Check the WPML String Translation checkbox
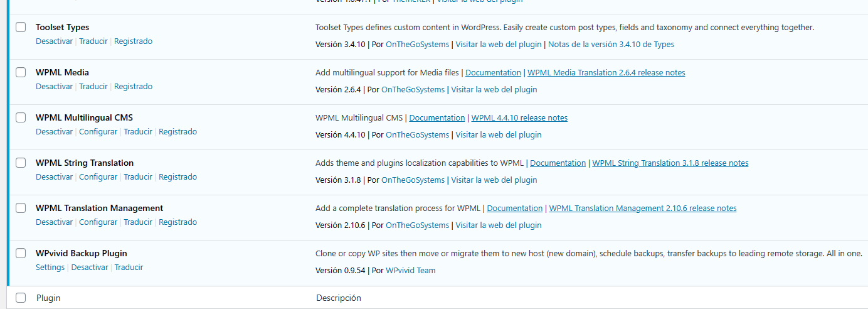The width and height of the screenshot is (868, 309). 21,163
